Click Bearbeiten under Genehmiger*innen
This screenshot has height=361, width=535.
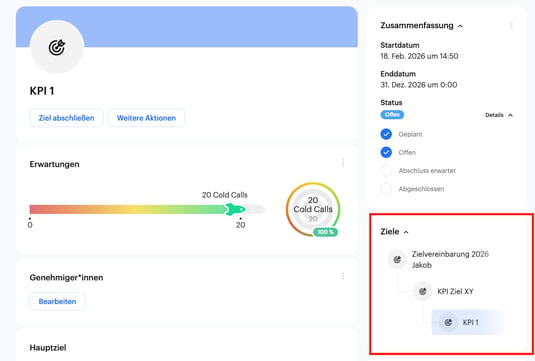pyautogui.click(x=57, y=302)
